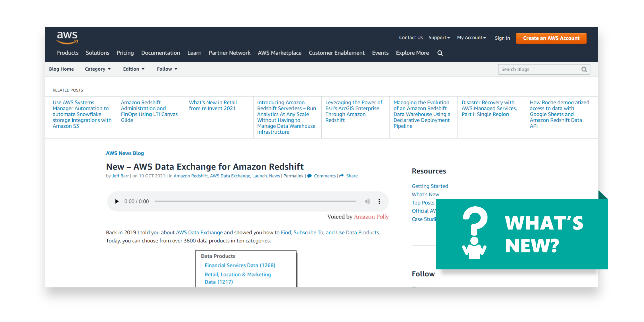The height and width of the screenshot is (322, 644).
Task: Open How Roche democratized access post
Action: coord(559,114)
